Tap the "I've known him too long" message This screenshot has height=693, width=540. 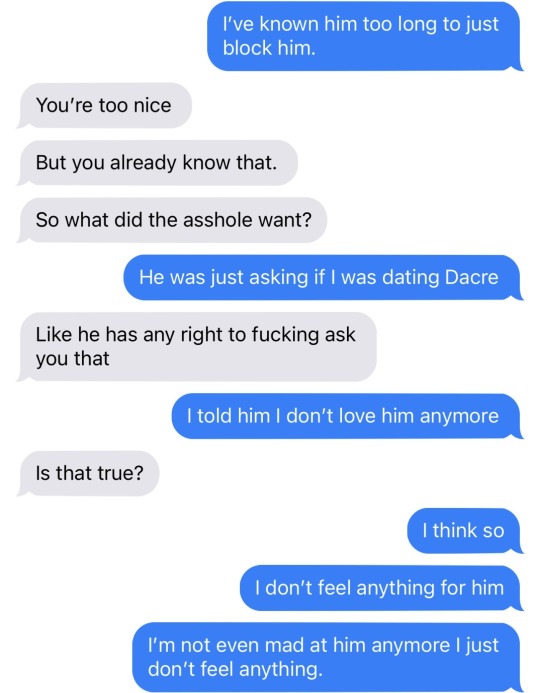[x=363, y=36]
